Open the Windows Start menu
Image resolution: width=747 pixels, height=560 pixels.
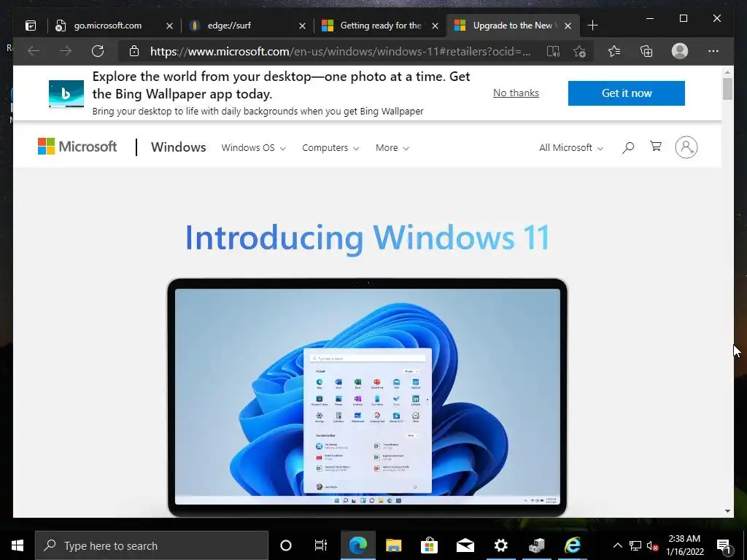(x=18, y=545)
